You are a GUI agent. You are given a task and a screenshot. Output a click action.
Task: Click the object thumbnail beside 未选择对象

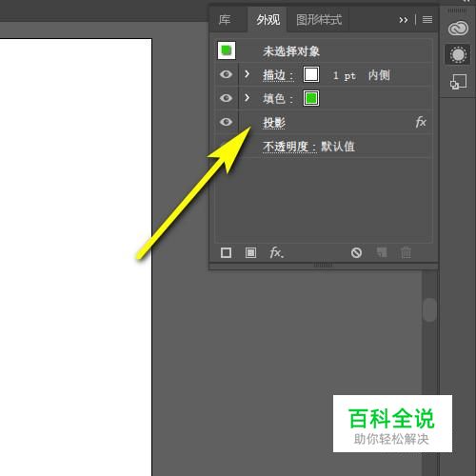point(227,50)
